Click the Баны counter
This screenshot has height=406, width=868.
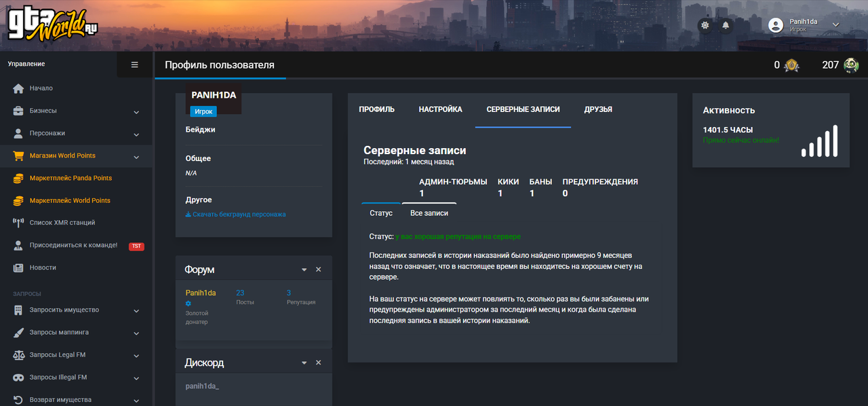tap(540, 187)
